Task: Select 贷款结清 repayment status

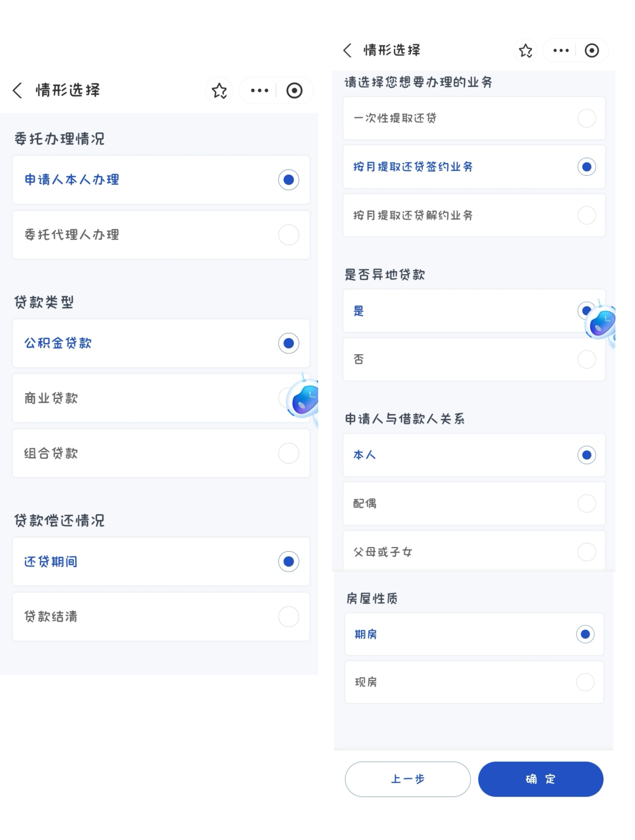Action: coord(161,617)
